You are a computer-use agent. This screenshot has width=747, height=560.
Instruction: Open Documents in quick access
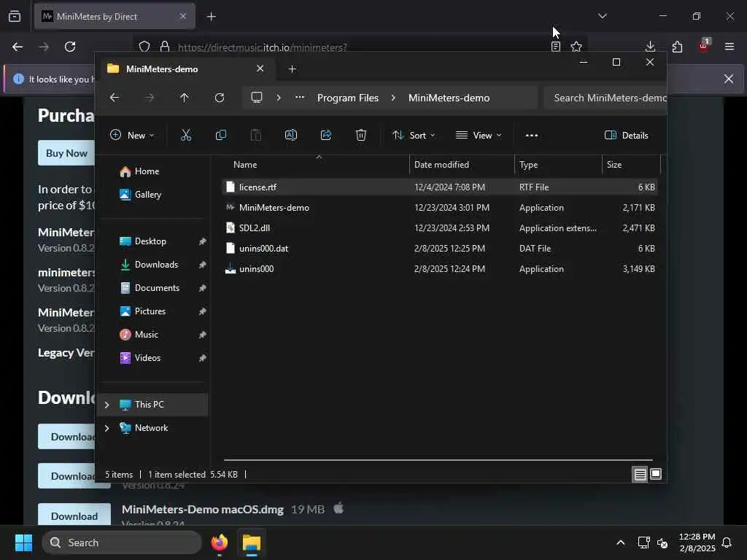coord(157,287)
